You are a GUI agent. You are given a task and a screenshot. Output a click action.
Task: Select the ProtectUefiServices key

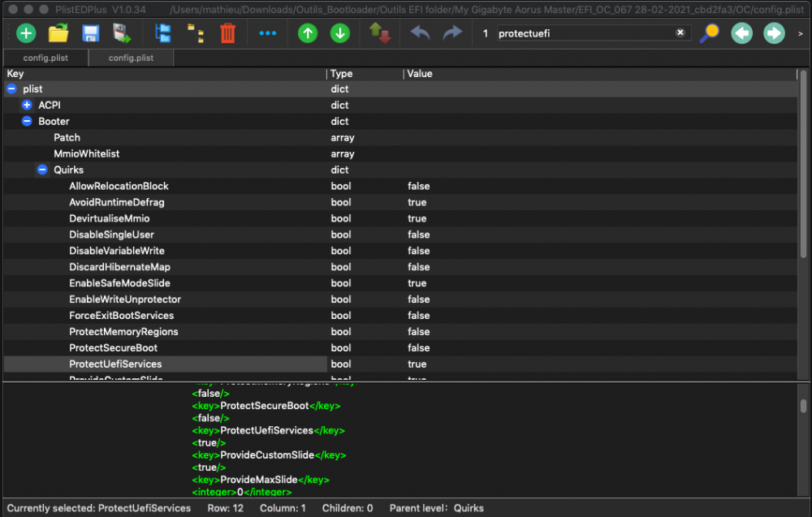(x=115, y=364)
